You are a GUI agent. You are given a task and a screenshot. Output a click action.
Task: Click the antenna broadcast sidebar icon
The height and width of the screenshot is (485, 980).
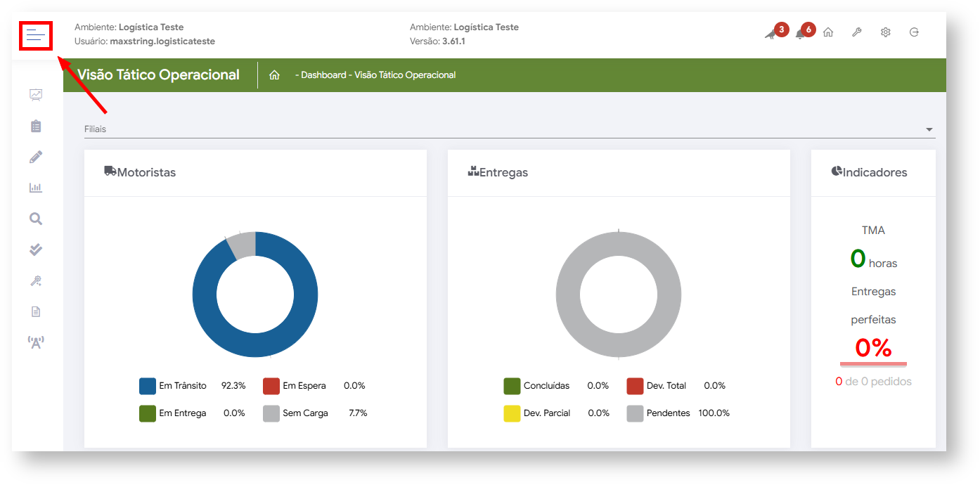click(36, 342)
